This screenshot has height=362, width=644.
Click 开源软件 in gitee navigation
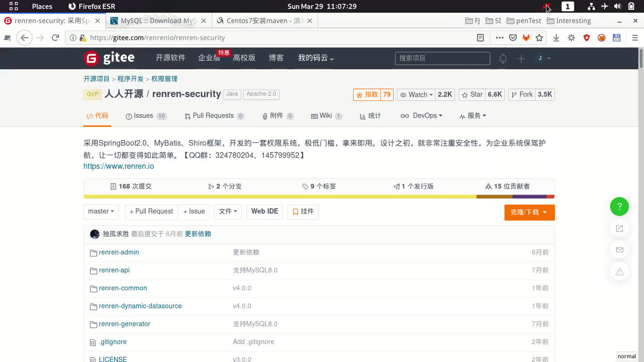pyautogui.click(x=171, y=58)
